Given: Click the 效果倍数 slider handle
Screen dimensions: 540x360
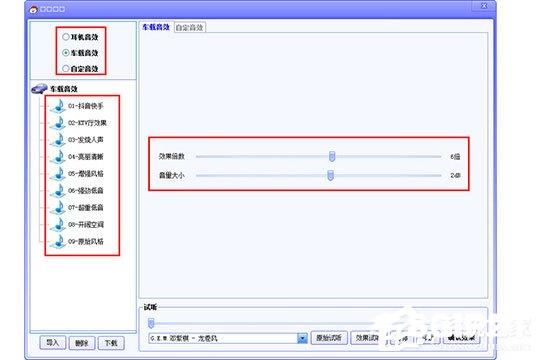Looking at the screenshot, I should click(332, 156).
